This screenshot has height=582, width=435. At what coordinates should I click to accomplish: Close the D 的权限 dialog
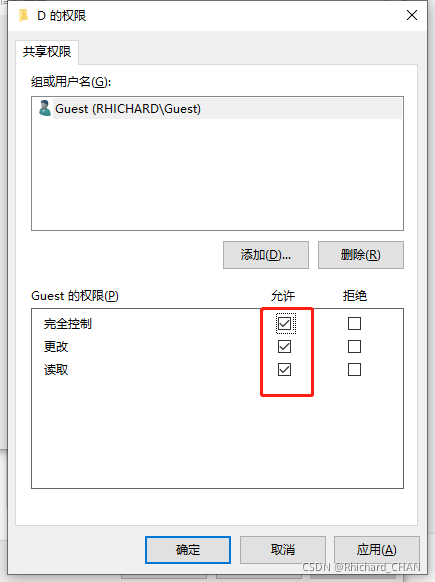[x=412, y=16]
